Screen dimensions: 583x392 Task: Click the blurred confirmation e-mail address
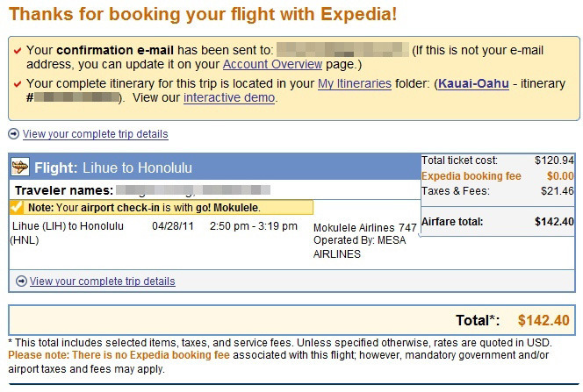pyautogui.click(x=342, y=49)
